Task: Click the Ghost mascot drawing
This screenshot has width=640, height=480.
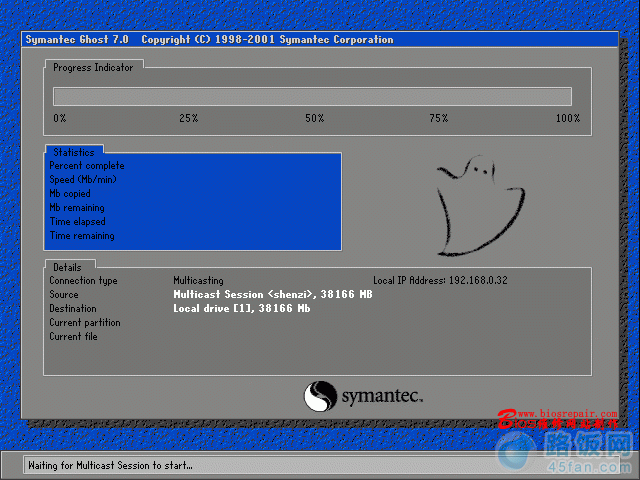Action: pyautogui.click(x=480, y=206)
